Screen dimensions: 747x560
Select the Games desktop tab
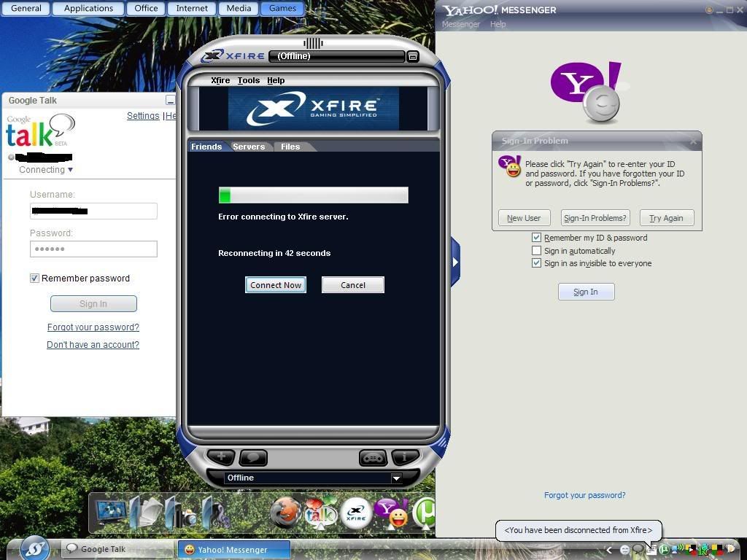(282, 9)
